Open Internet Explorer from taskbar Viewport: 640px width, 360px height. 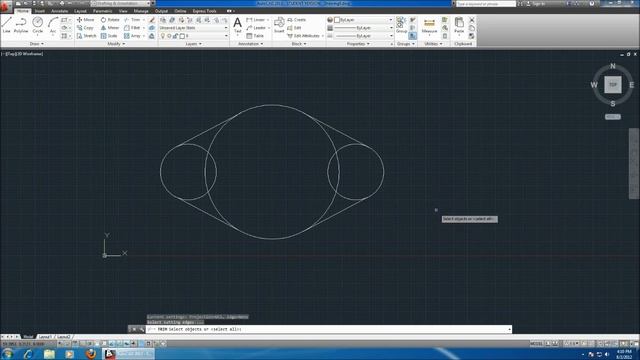coord(28,354)
